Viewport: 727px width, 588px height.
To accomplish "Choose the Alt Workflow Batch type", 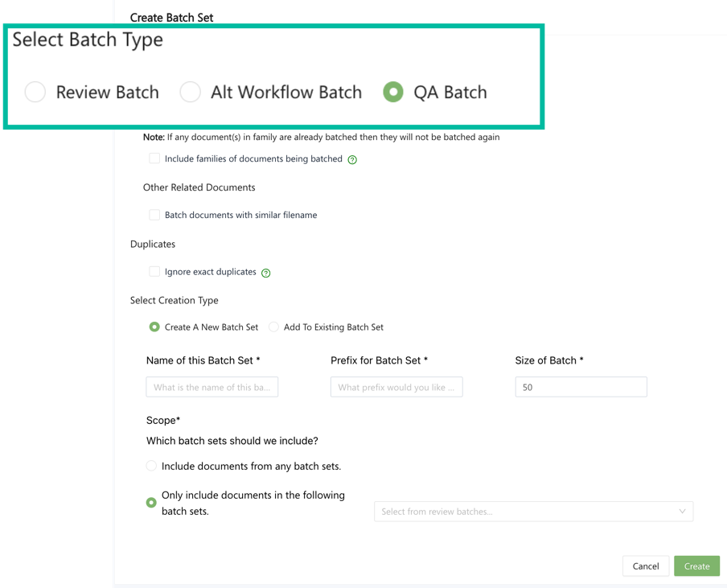I will tap(191, 93).
